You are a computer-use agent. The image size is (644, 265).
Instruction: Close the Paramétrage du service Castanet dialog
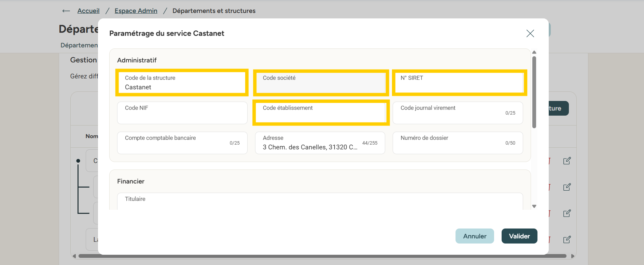(x=530, y=33)
